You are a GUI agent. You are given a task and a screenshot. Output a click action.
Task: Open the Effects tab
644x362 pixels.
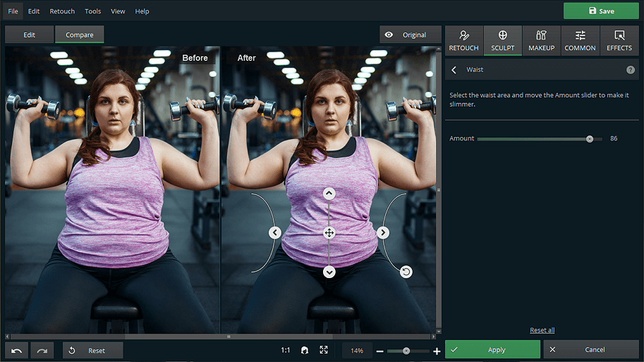pos(619,40)
